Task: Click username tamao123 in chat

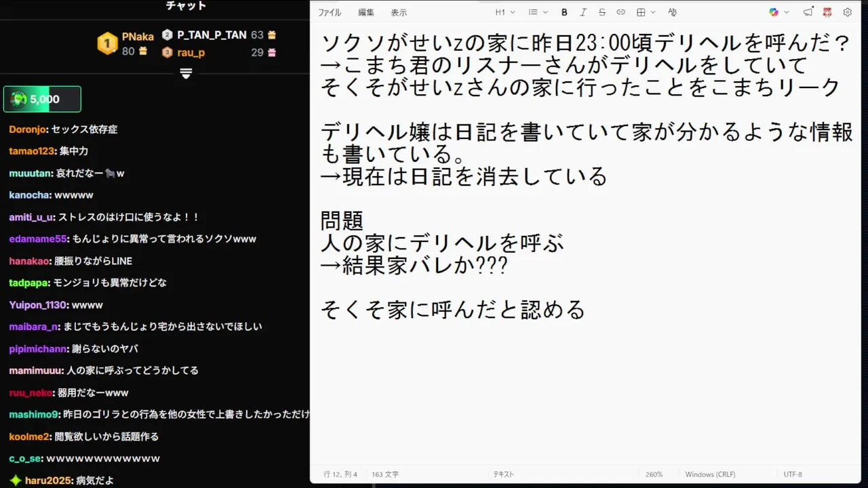Action: [32, 151]
